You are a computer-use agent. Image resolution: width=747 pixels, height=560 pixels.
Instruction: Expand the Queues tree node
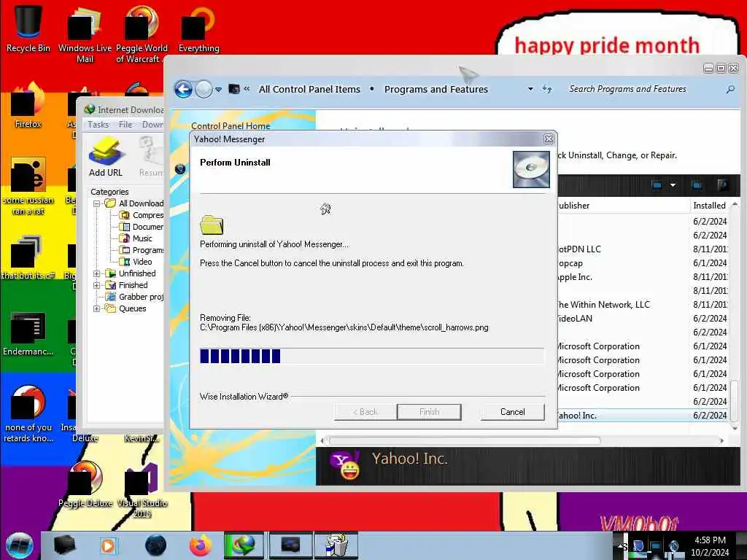coord(97,308)
